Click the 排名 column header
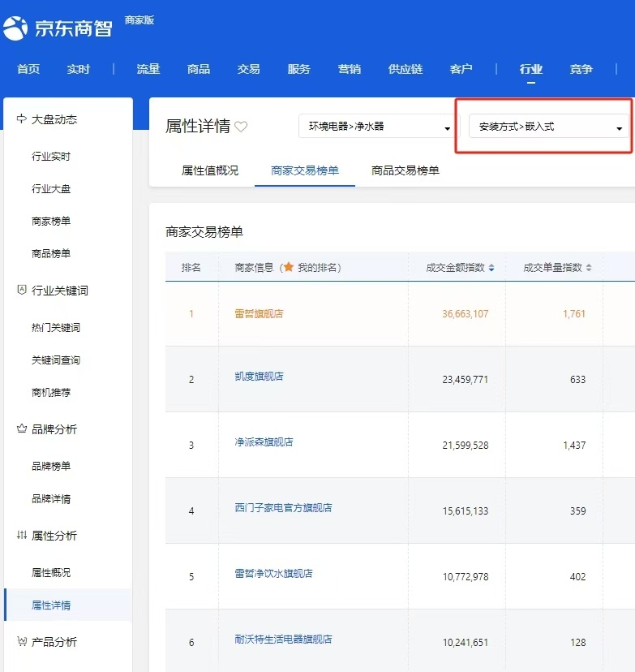This screenshot has width=635, height=672. (x=191, y=268)
